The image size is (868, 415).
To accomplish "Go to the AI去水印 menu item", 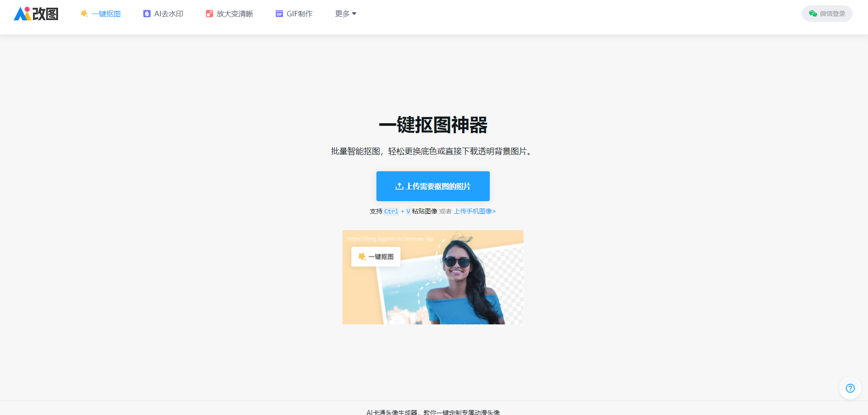I will pyautogui.click(x=169, y=14).
